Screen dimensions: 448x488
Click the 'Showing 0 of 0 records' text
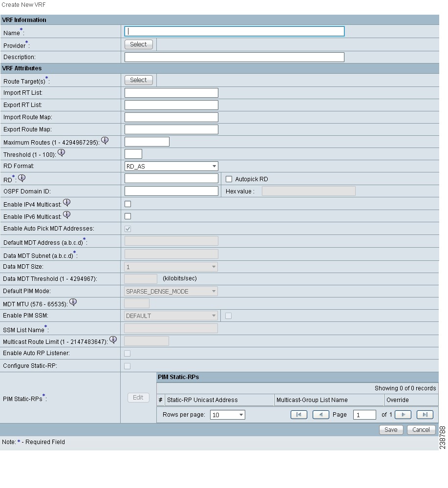405,388
